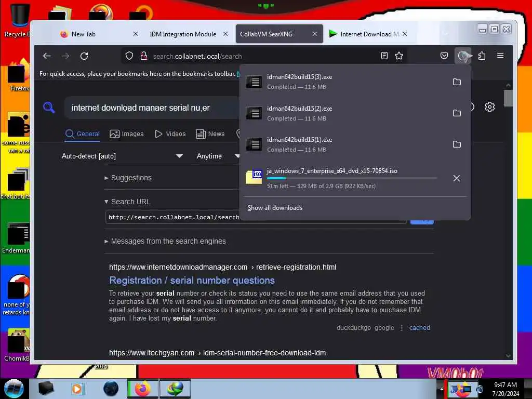Save to Pocket icon in toolbar

coord(444,56)
